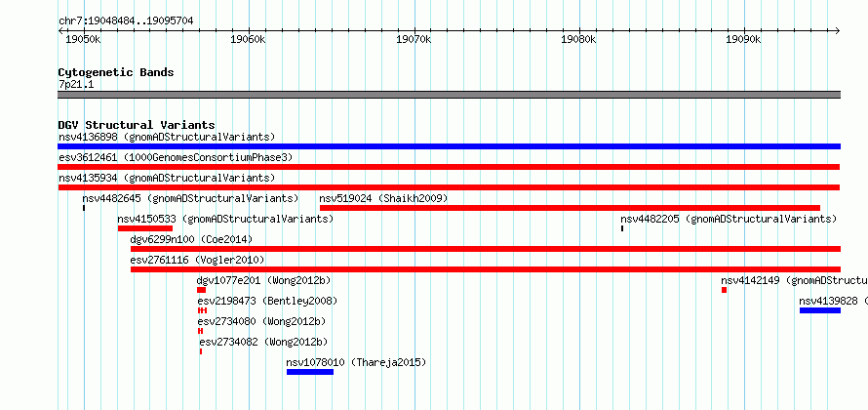The height and width of the screenshot is (410, 868).
Task: Open nsv1078010 Thareja2015 variant label
Action: [356, 362]
